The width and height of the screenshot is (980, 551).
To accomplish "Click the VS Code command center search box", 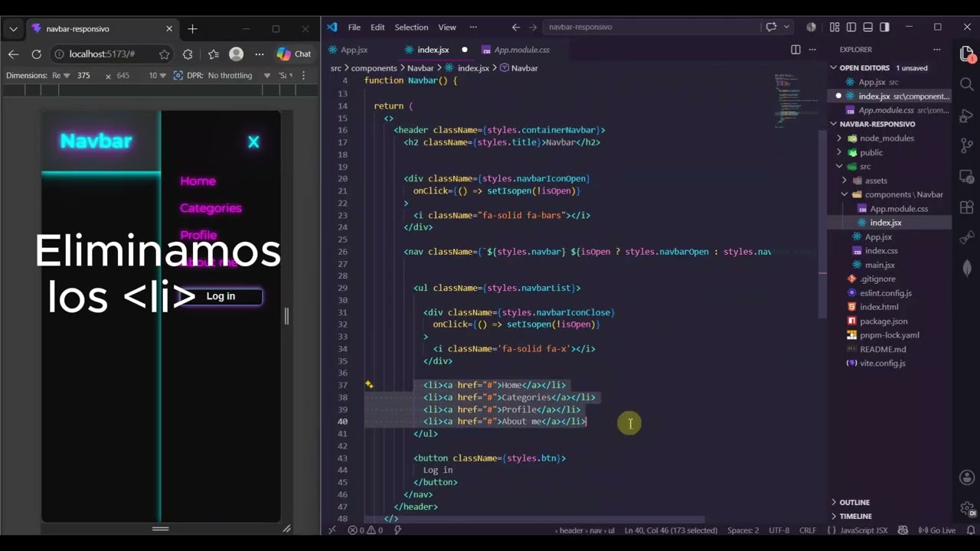I will (x=651, y=27).
